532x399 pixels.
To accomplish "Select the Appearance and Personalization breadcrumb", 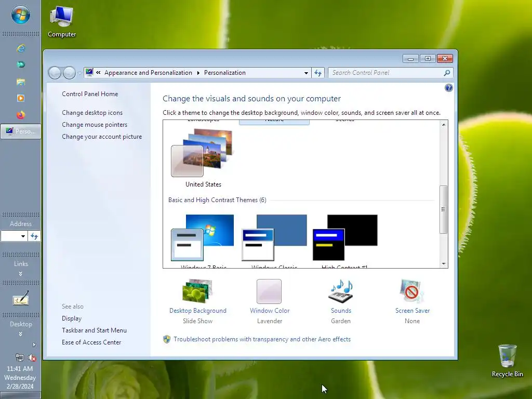I will click(x=148, y=73).
